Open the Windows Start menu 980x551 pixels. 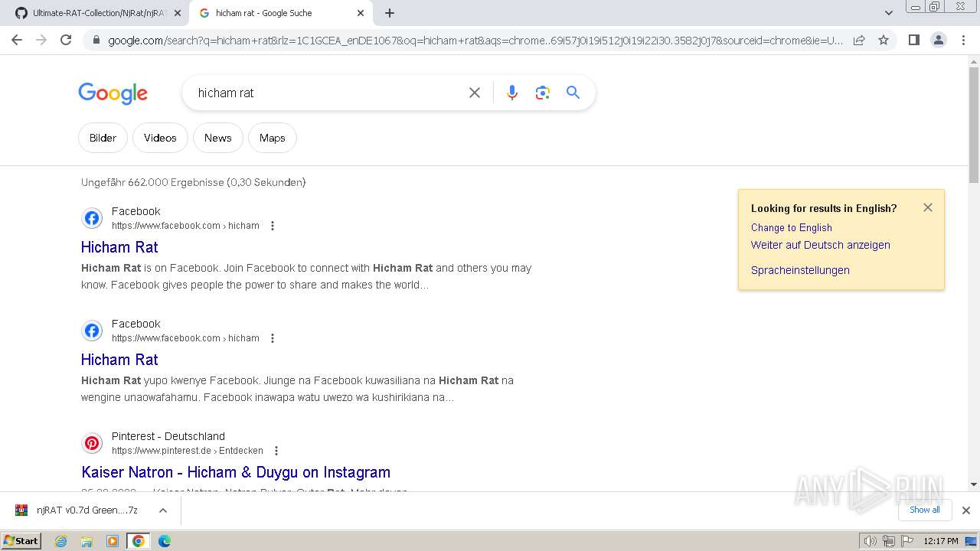pos(21,541)
